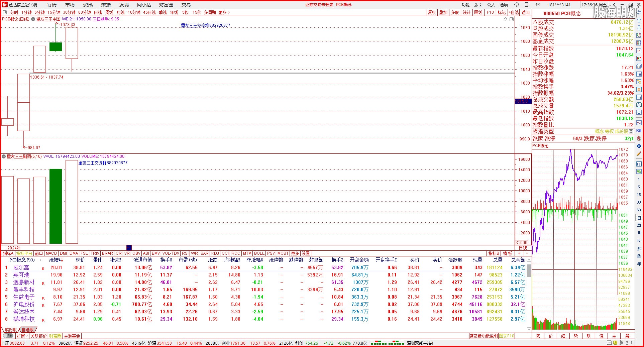Open the grid list icon next to 概念 等权 成份股
The image size is (644, 347).
pyautogui.click(x=631, y=131)
